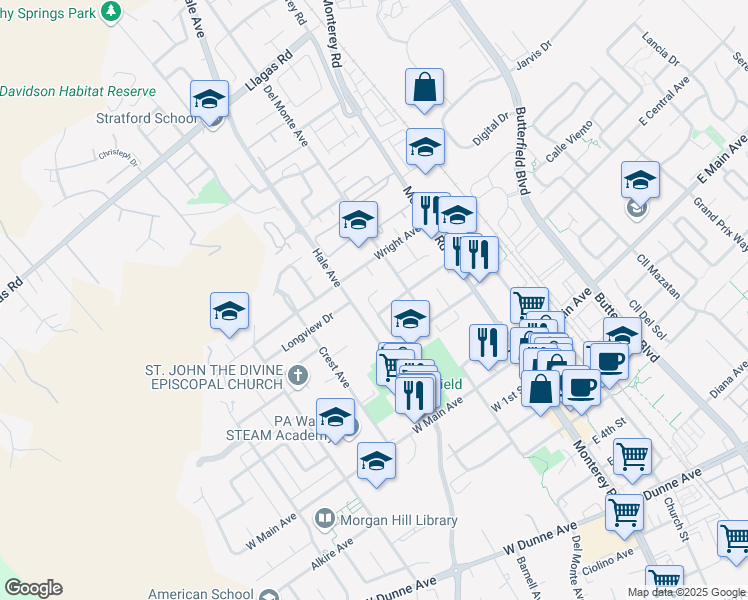Select the school marker left of Wright Ave

click(358, 221)
